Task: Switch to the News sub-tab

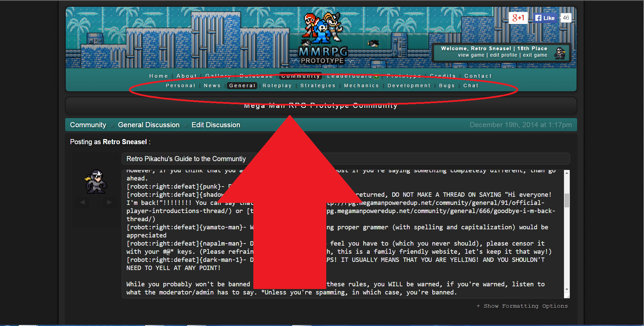Action: pos(212,85)
